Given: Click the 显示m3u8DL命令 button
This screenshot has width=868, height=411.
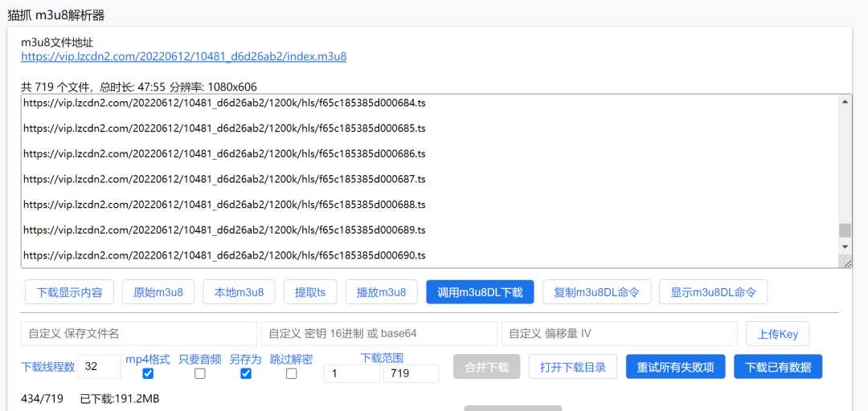Looking at the screenshot, I should pos(713,292).
